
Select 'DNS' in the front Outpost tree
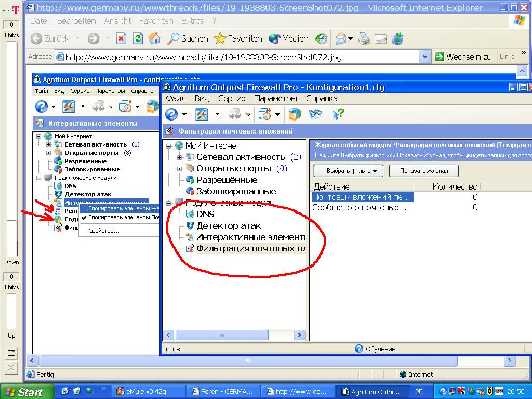[205, 215]
